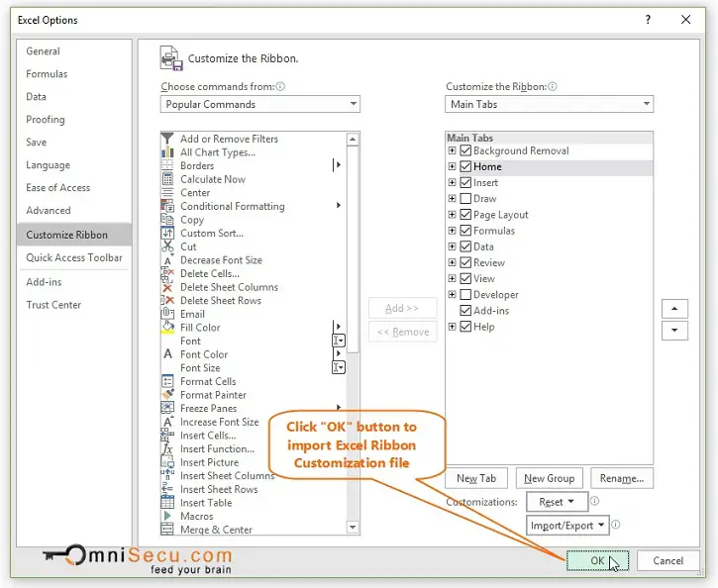The height and width of the screenshot is (588, 718).
Task: Click the Calculate Now calculator icon
Action: tap(167, 179)
